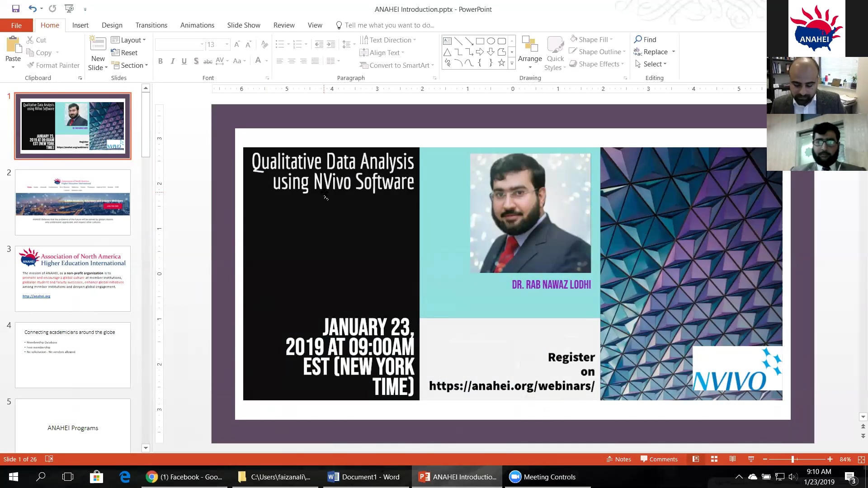Toggle align text left
The image size is (868, 488).
[x=280, y=61]
